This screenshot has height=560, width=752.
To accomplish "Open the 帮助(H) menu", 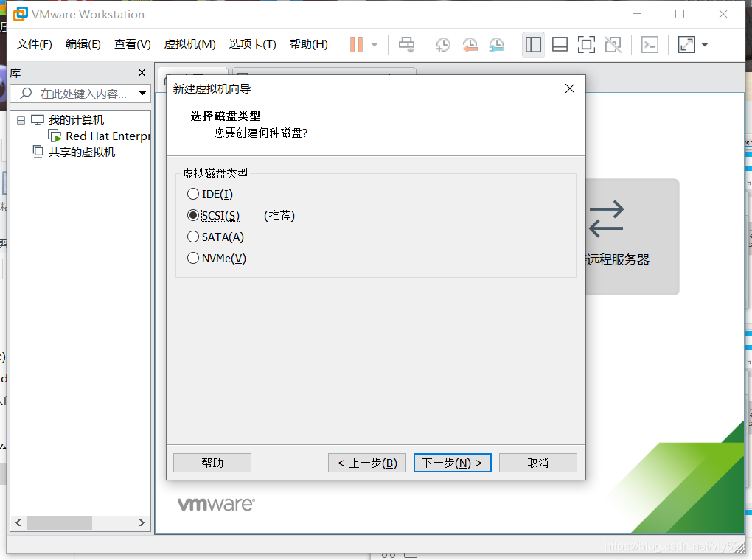I will click(x=309, y=44).
